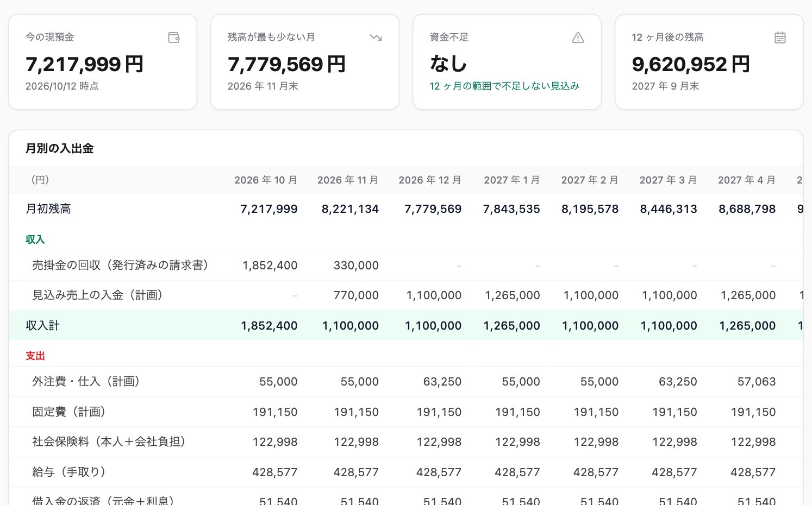This screenshot has height=505, width=812.
Task: Click the 330,000 receivables cell for November
Action: [356, 266]
